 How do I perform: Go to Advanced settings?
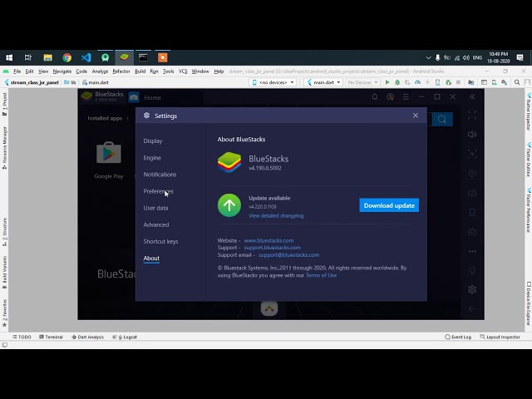click(x=156, y=224)
